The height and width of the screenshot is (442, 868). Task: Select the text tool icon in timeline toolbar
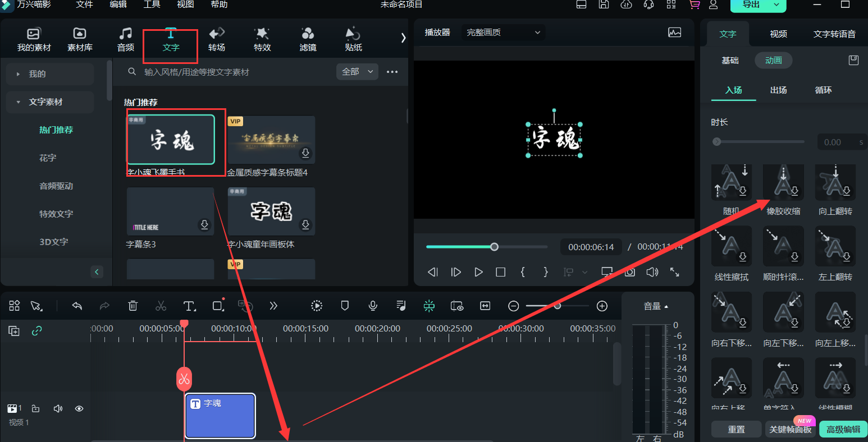click(x=189, y=306)
